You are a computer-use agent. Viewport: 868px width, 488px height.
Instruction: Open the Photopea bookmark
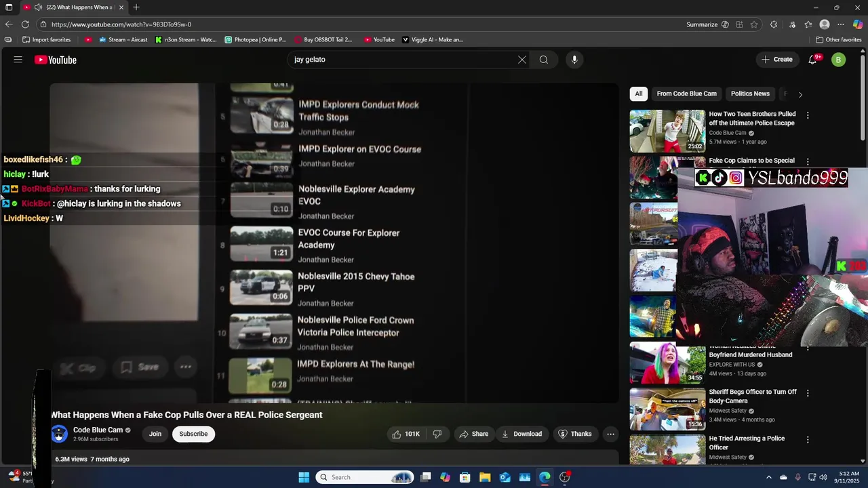pos(256,39)
